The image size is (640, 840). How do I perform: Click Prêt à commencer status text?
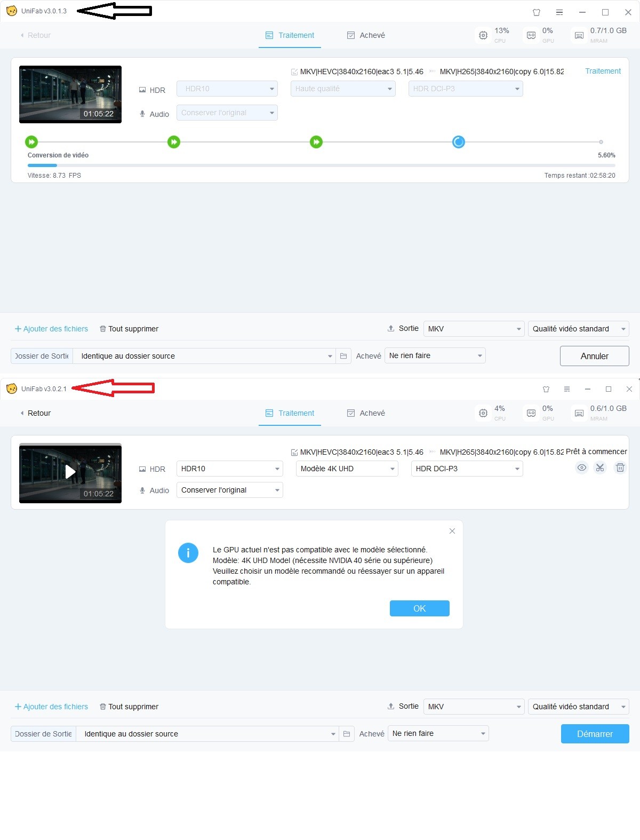[x=596, y=451]
